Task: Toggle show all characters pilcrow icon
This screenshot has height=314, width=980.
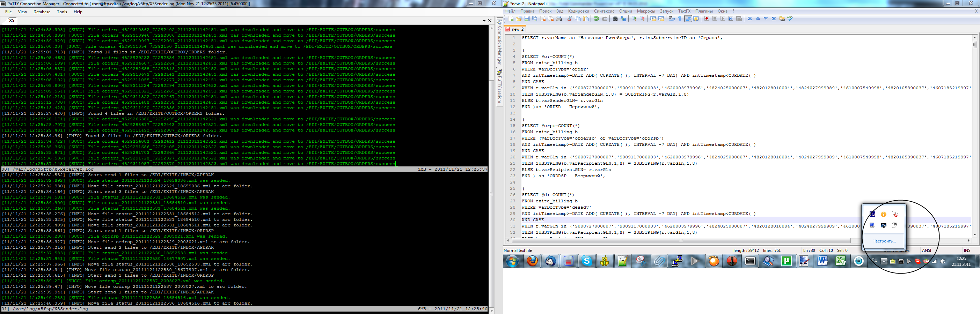Action: coord(680,18)
